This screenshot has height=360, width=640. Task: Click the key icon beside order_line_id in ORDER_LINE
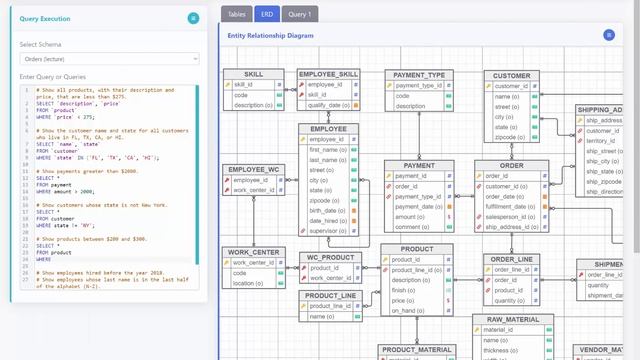click(x=488, y=270)
